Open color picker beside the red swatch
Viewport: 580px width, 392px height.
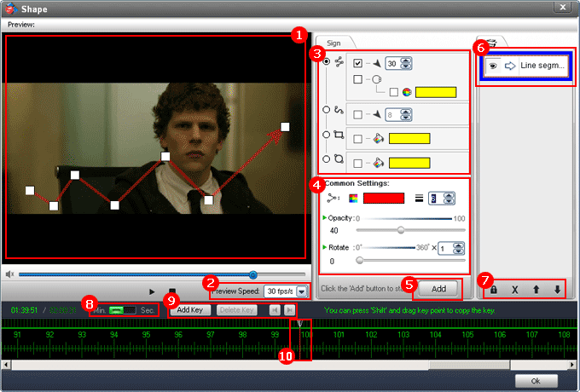[x=353, y=199]
